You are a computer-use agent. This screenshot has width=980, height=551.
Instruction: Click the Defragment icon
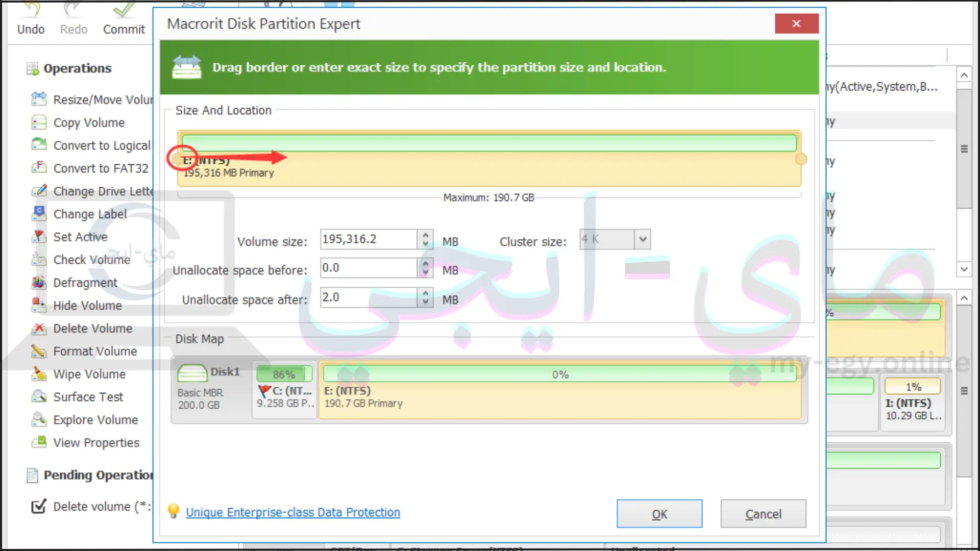pyautogui.click(x=39, y=282)
